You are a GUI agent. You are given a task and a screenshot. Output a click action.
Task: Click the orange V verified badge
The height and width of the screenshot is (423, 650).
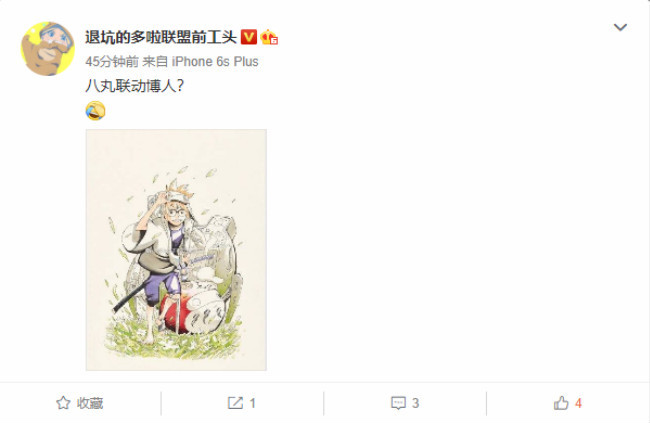(x=249, y=37)
